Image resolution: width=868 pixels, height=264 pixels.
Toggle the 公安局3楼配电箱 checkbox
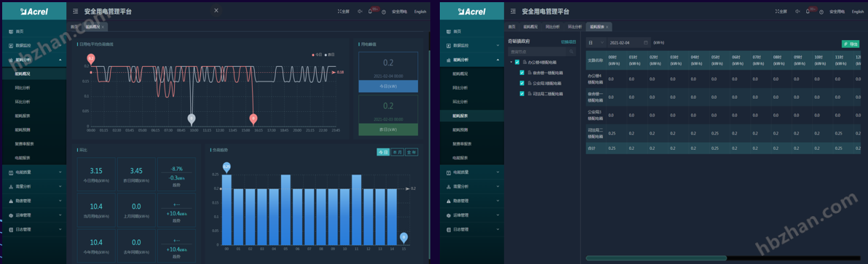[x=522, y=83]
